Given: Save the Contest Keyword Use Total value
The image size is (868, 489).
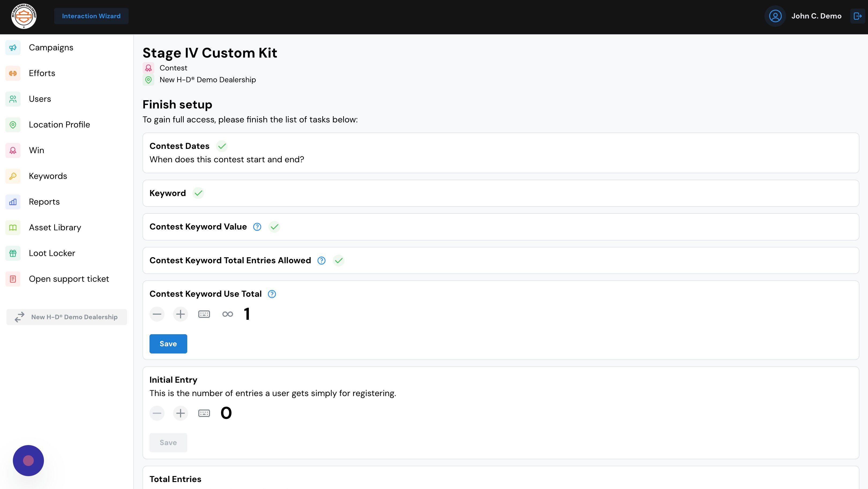Looking at the screenshot, I should pos(168,344).
